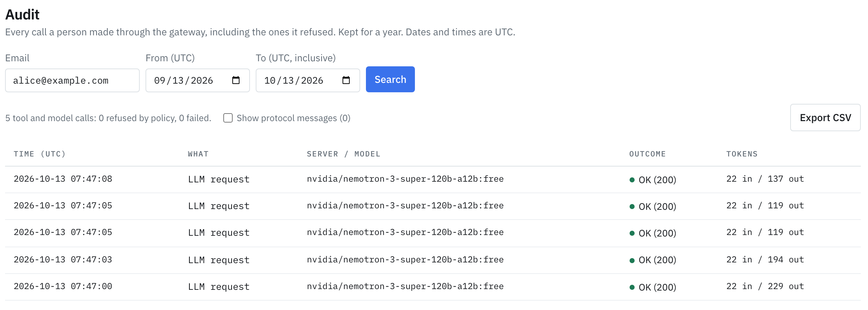This screenshot has width=868, height=310.
Task: Click the model name in the 07:47:08 row
Action: coord(405,179)
